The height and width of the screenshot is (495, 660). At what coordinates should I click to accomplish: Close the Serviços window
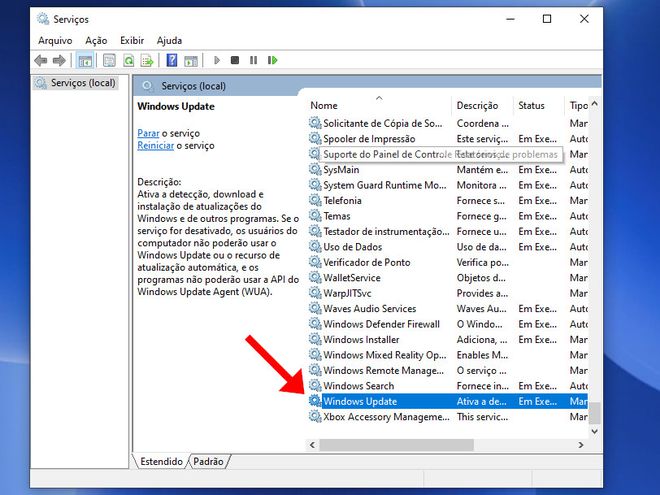point(584,19)
